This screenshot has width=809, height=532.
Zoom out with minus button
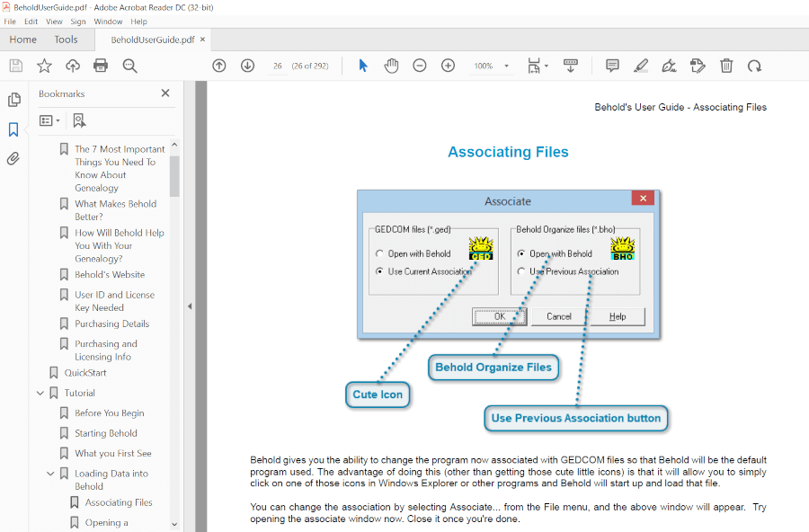[x=420, y=66]
